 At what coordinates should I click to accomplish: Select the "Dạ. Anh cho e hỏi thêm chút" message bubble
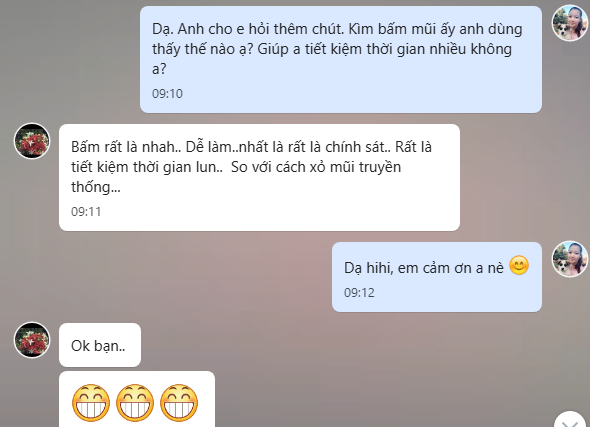tap(341, 59)
